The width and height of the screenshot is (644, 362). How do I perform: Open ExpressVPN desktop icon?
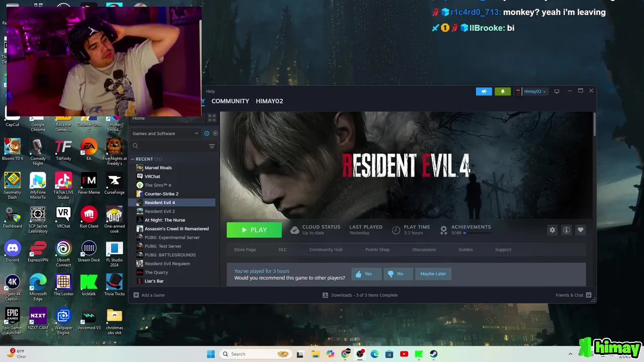point(38,252)
